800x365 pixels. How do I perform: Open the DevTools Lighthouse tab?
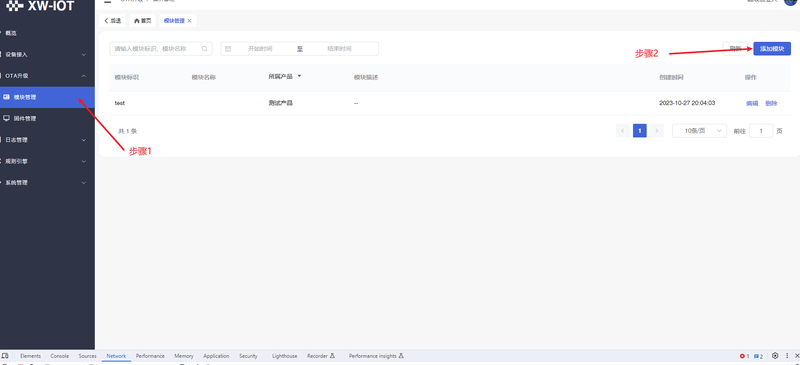pos(284,356)
